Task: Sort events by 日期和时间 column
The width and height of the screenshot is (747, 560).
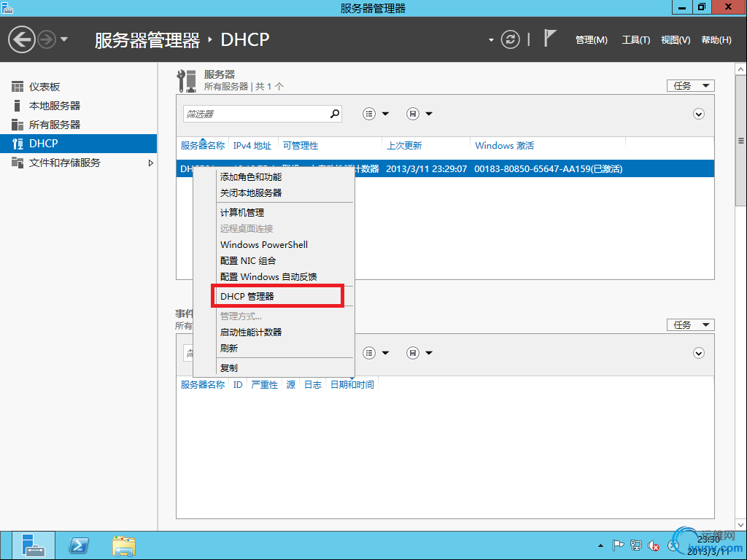Action: pyautogui.click(x=352, y=385)
